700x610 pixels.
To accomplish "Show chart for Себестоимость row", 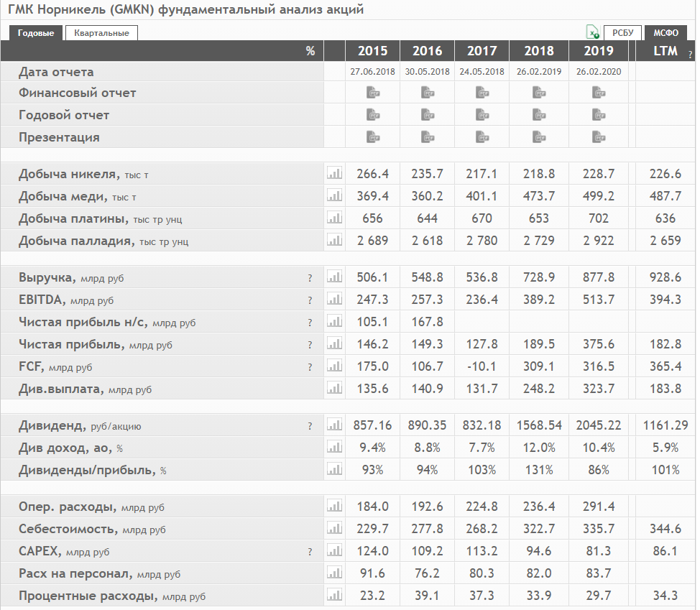I will click(334, 528).
